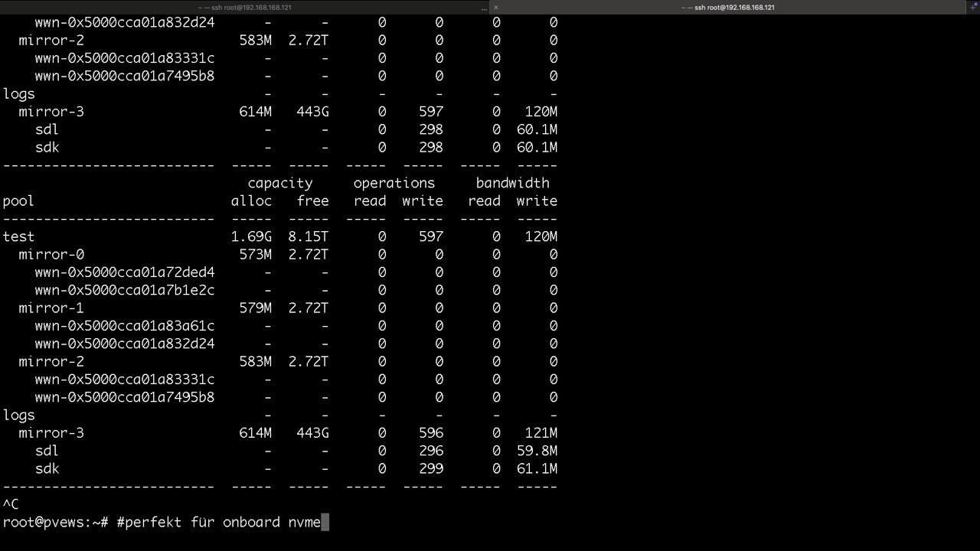Click the '579M' alloc value
Screen dimensions: 980x551
click(255, 308)
